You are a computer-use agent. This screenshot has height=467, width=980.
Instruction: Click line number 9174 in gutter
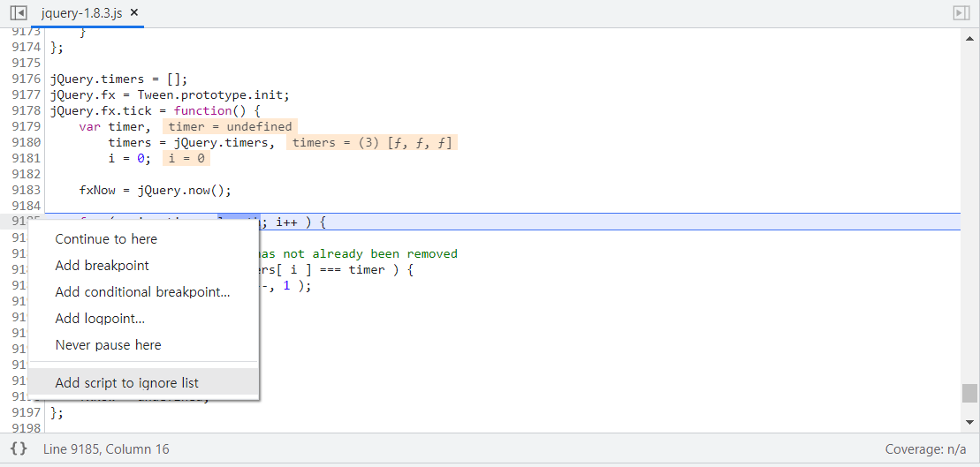[27, 47]
